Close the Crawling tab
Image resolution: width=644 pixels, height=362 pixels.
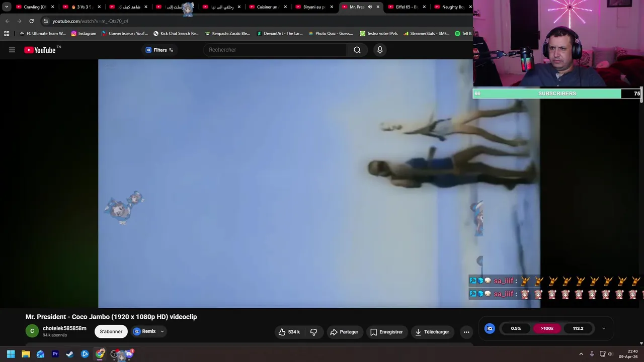pos(52,7)
